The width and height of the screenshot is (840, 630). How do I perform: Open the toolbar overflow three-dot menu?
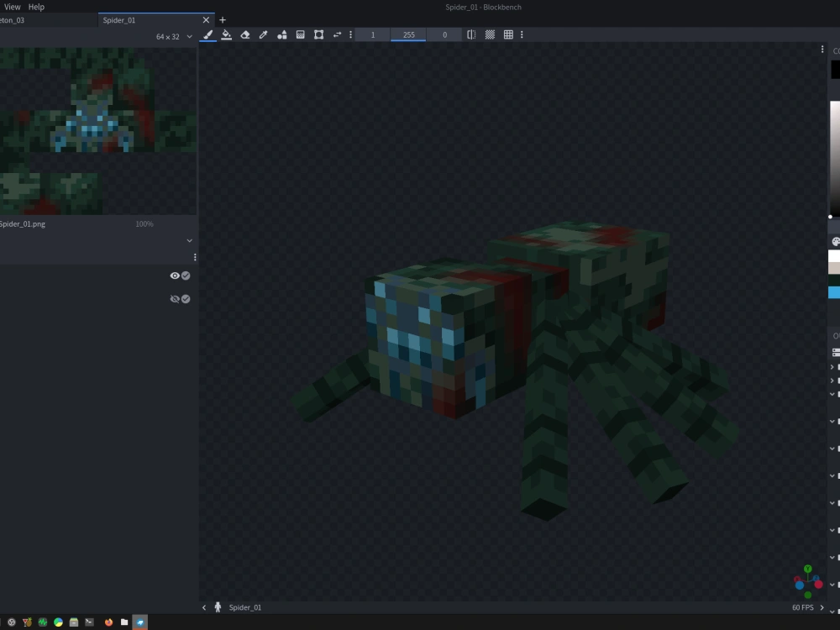click(522, 34)
